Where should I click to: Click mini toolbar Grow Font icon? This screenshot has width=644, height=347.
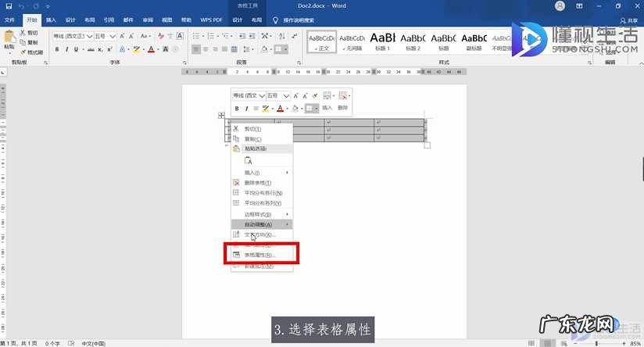pos(295,95)
